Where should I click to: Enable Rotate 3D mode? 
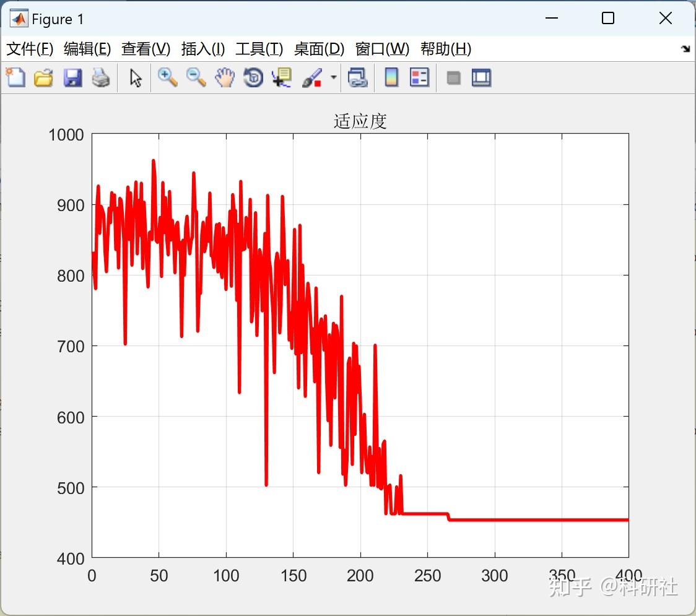(x=253, y=77)
